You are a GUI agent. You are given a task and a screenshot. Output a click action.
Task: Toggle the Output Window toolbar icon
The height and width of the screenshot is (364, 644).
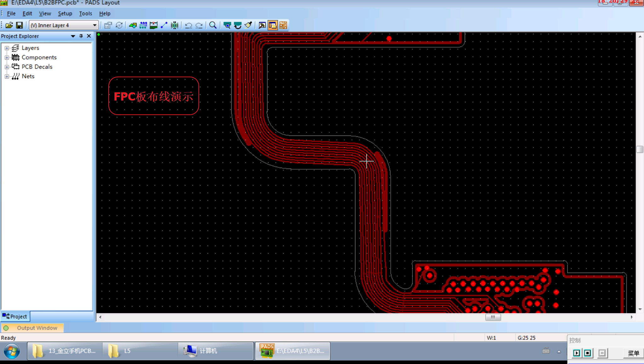coord(262,25)
